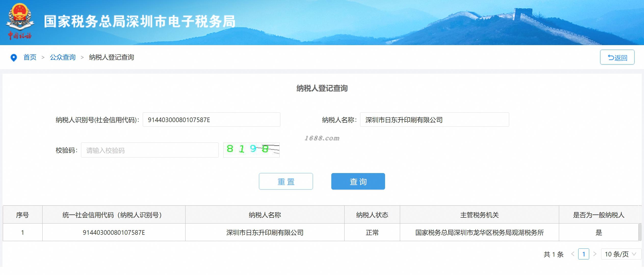Click the 是 general taxpayer cell

(599, 232)
